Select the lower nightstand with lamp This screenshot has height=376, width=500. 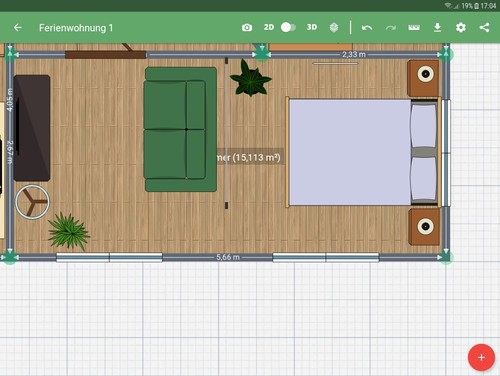point(424,227)
